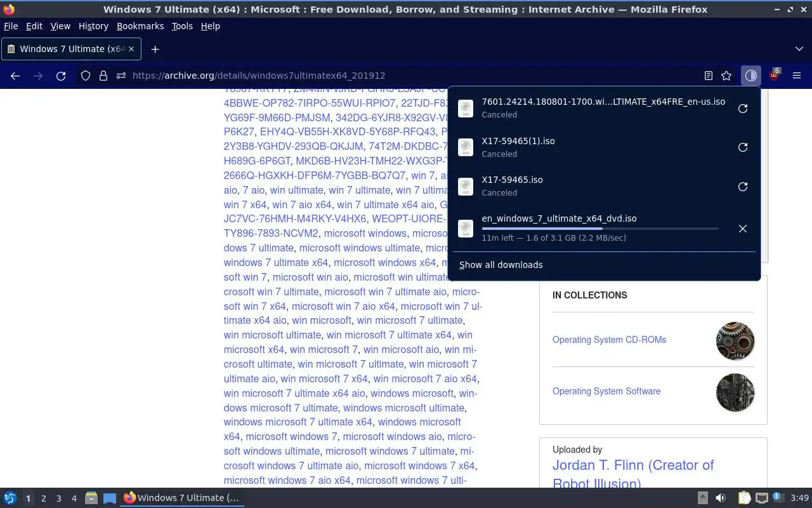This screenshot has height=508, width=812.
Task: Open the Bookmarks menu
Action: pos(140,26)
